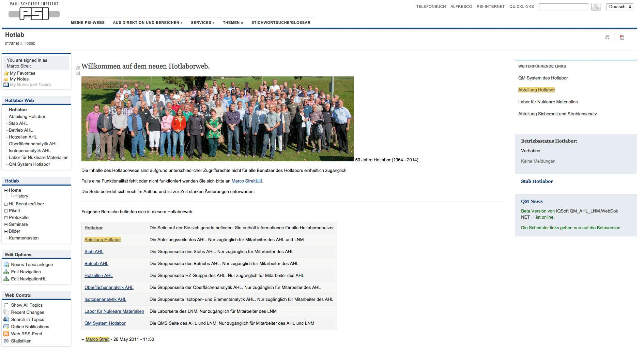Click the favorite star beside the welcome heading
Image resolution: width=644 pixels, height=350 pixels.
click(x=78, y=67)
